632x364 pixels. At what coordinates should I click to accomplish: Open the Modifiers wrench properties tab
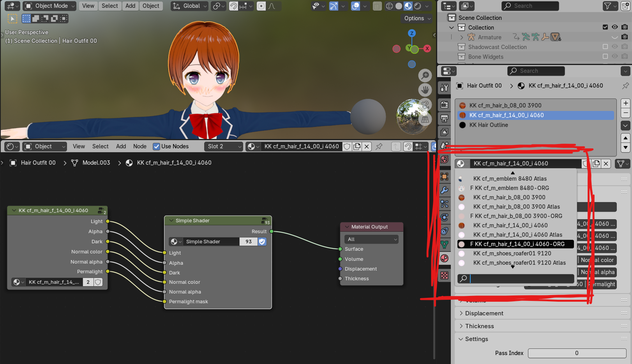coord(445,190)
